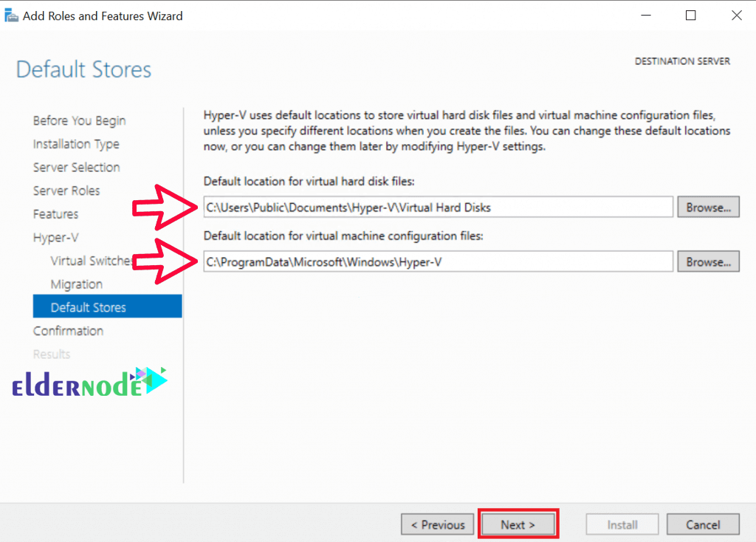Cancel the wizard
The width and height of the screenshot is (756, 542).
coord(703,524)
